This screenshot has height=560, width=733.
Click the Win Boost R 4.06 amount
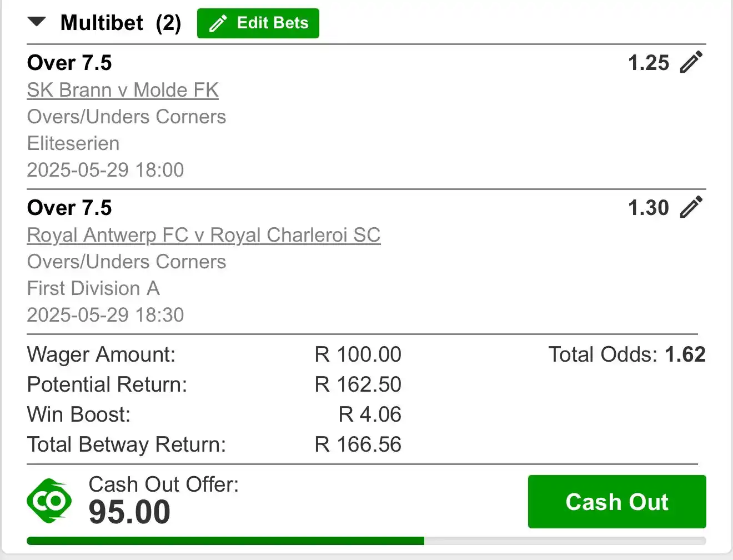click(370, 414)
